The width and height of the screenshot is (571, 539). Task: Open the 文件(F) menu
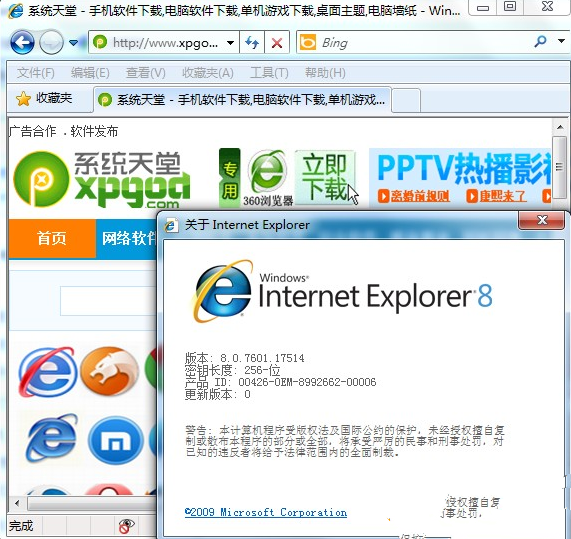tap(35, 73)
